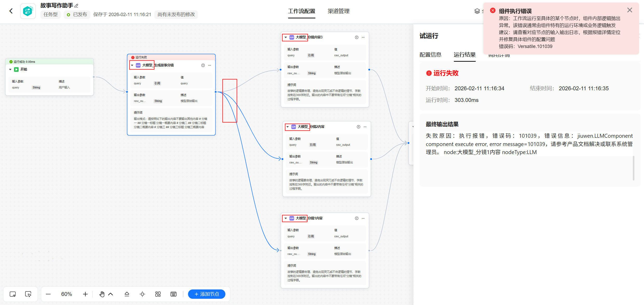Click scrollbar in final output panel
Image resolution: width=644 pixels, height=305 pixels.
pyautogui.click(x=633, y=168)
